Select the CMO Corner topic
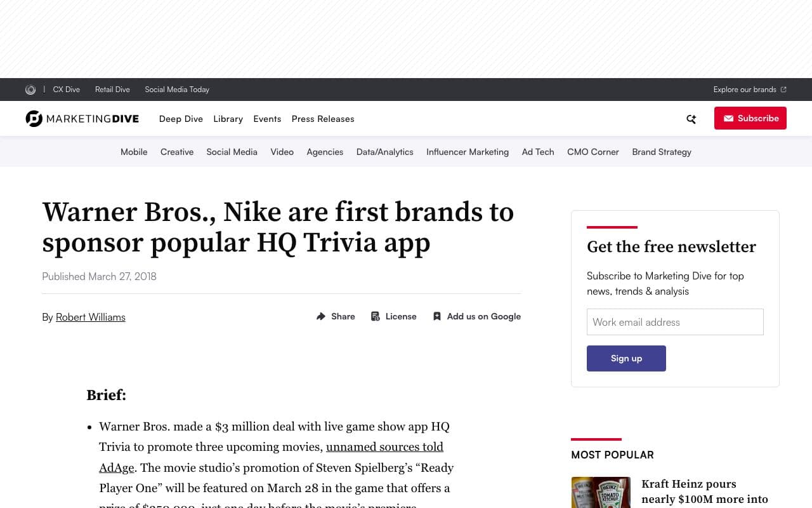 [x=593, y=152]
